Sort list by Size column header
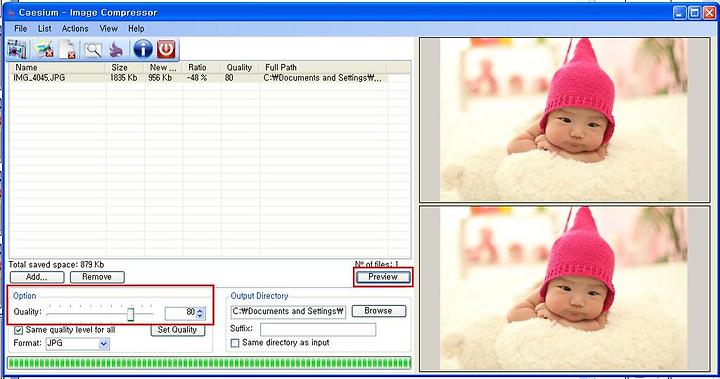Screen dimensions: 720x379 pyautogui.click(x=125, y=68)
